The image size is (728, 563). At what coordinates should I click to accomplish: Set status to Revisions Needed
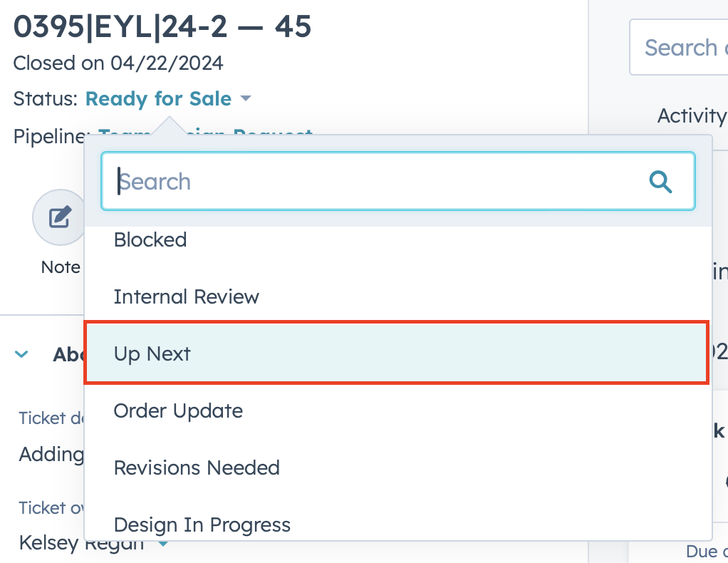click(197, 468)
